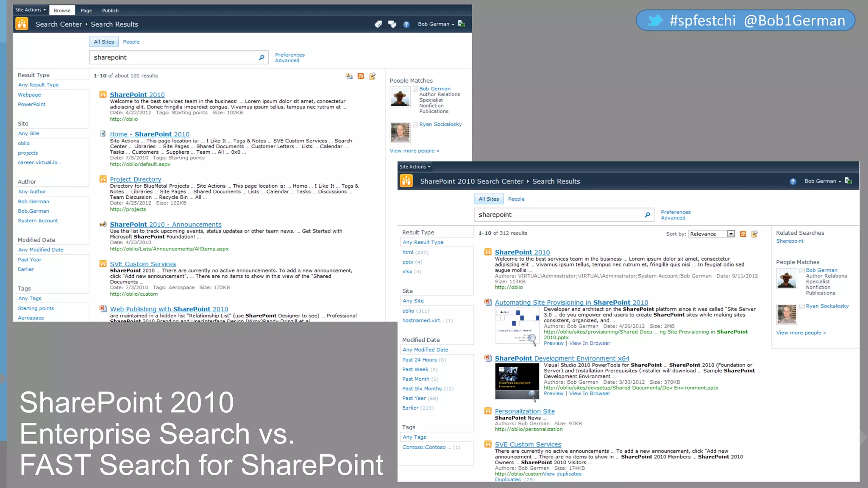Viewport: 868px width, 488px height.
Task: Click PowerPoint icon beside Web Publishing result
Action: (x=103, y=309)
